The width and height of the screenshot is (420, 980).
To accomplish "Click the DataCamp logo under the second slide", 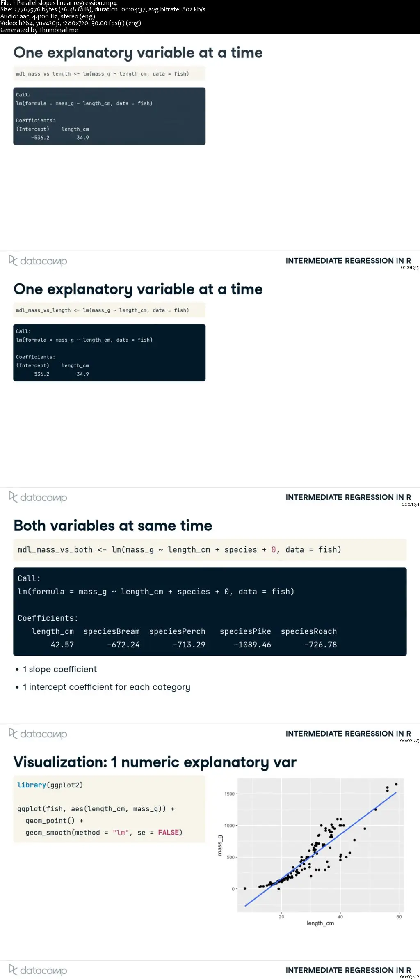I will coord(38,498).
